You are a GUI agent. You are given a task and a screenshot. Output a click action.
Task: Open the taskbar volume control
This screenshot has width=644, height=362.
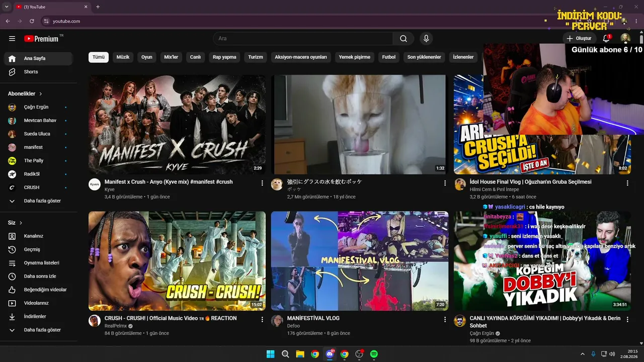(612, 354)
